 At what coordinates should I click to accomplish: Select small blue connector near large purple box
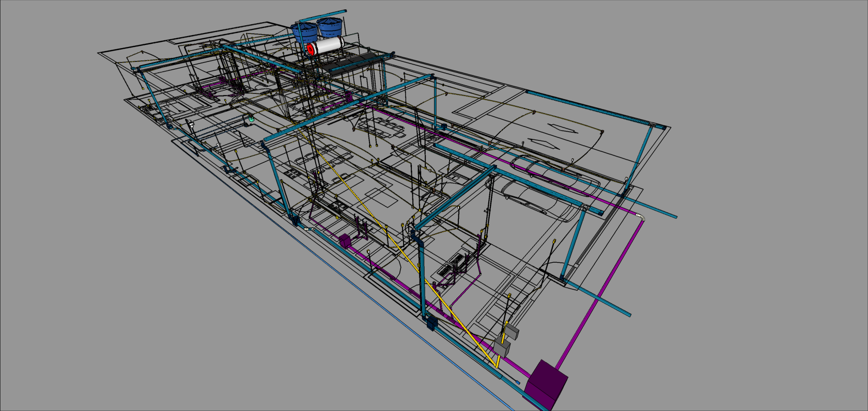coord(518,383)
